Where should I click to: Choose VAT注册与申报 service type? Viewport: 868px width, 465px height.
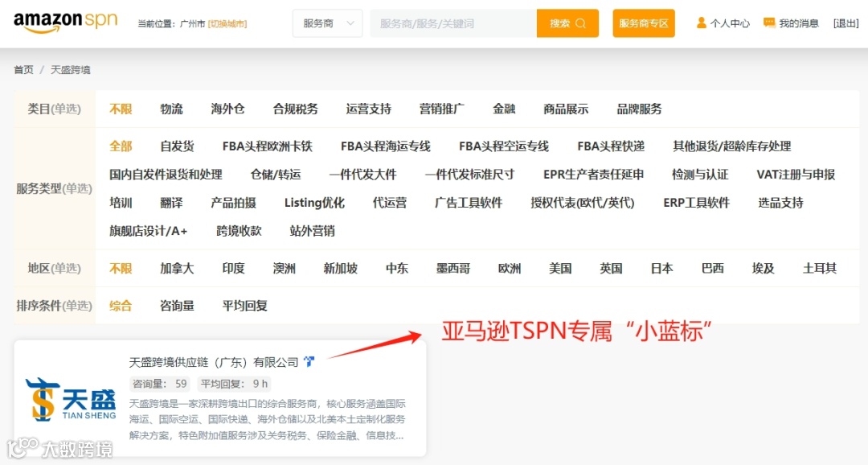(x=796, y=175)
